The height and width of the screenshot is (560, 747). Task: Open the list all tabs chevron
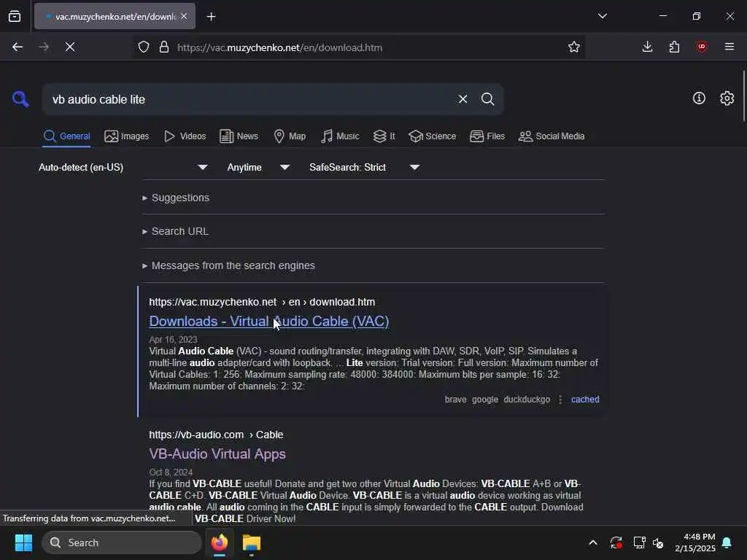tap(602, 16)
